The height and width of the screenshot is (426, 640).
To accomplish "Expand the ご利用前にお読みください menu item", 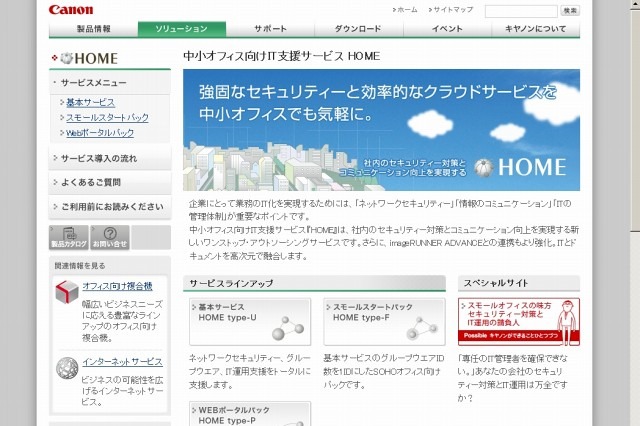I will (x=110, y=207).
